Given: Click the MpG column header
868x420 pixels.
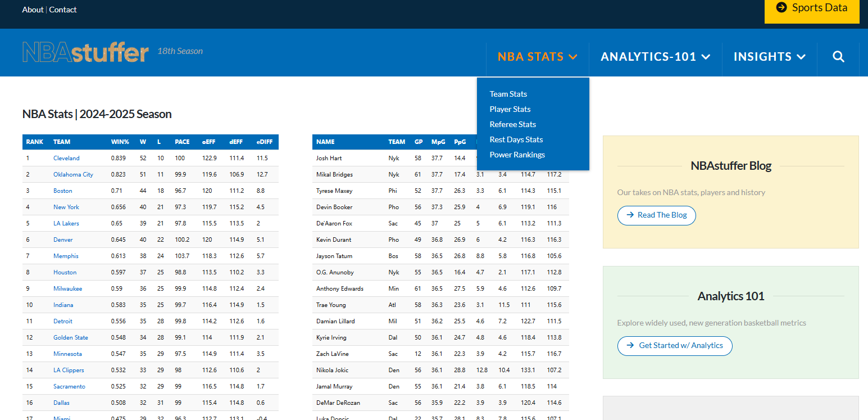Looking at the screenshot, I should click(x=438, y=142).
